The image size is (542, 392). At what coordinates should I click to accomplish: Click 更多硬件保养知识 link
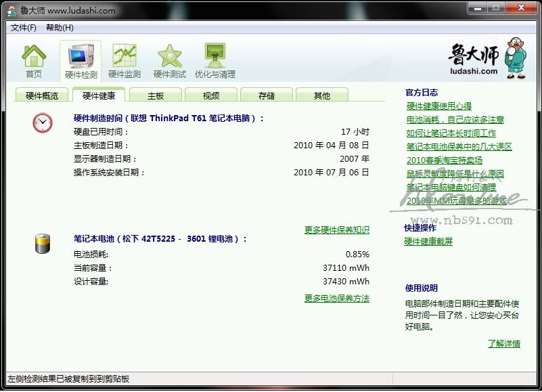pos(337,230)
